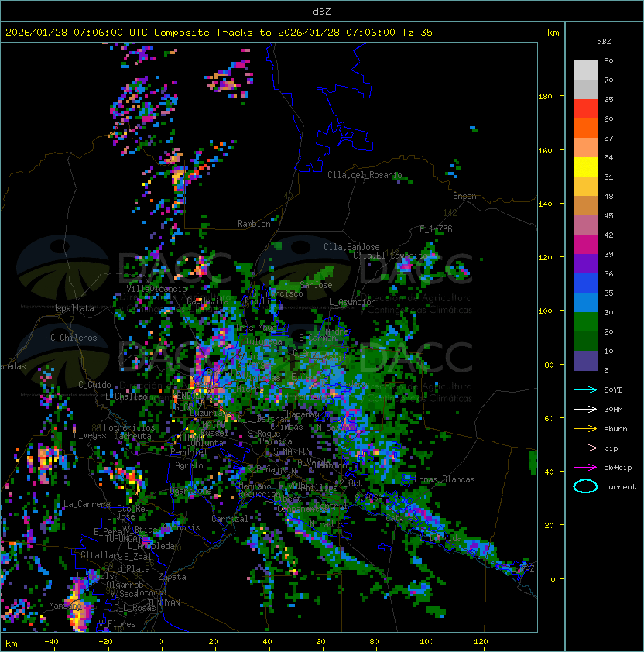Viewport: 644px width, 652px height.
Task: Click the dBZ heading above the color scale
Action: click(x=604, y=42)
